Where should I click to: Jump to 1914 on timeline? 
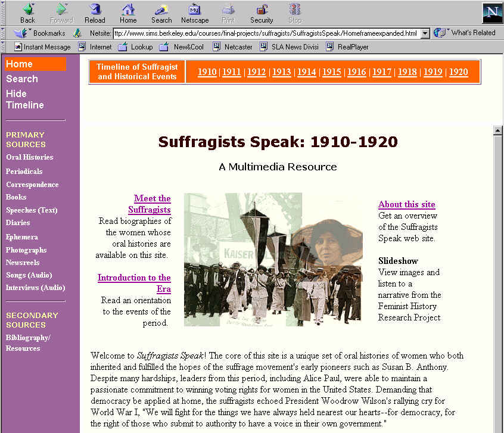[x=307, y=71]
